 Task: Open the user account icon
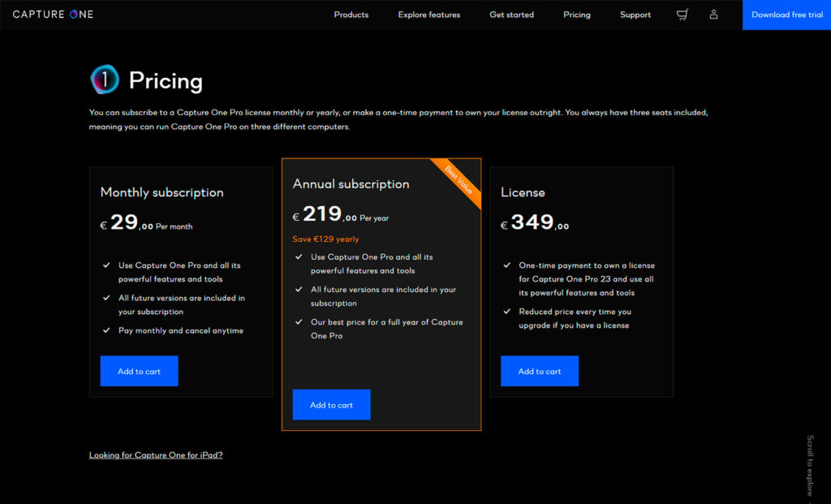pos(713,15)
